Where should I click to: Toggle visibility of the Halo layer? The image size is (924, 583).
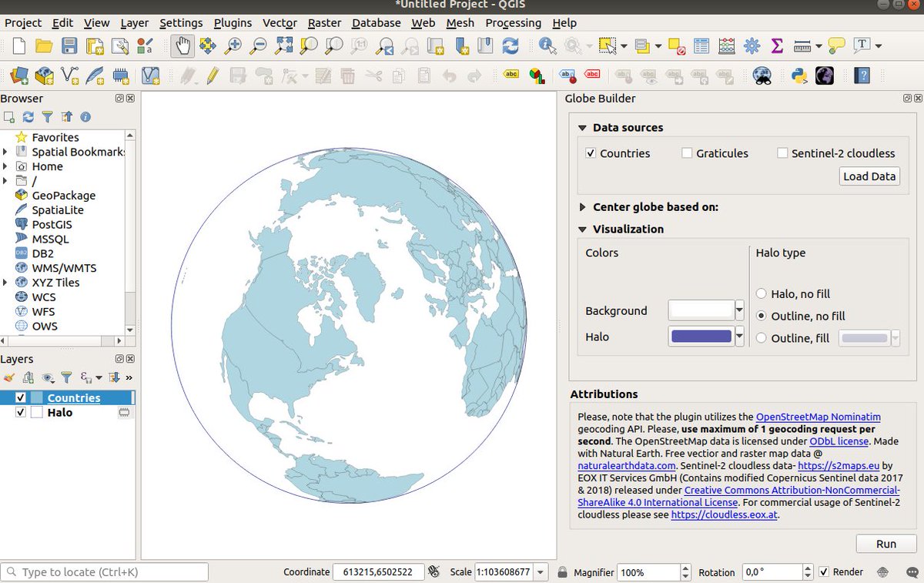tap(21, 413)
